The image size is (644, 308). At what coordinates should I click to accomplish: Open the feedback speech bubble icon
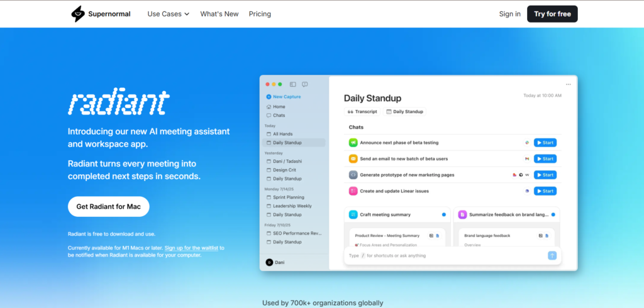pyautogui.click(x=305, y=84)
